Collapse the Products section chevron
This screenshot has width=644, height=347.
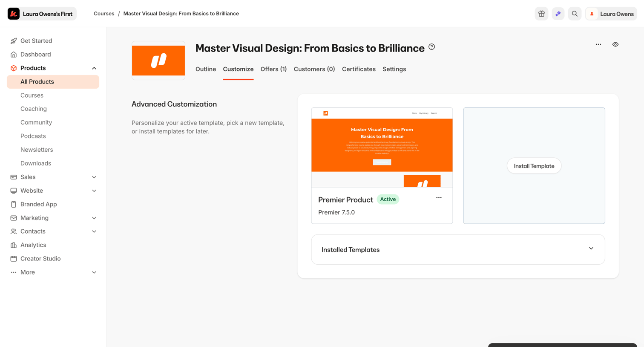[94, 68]
